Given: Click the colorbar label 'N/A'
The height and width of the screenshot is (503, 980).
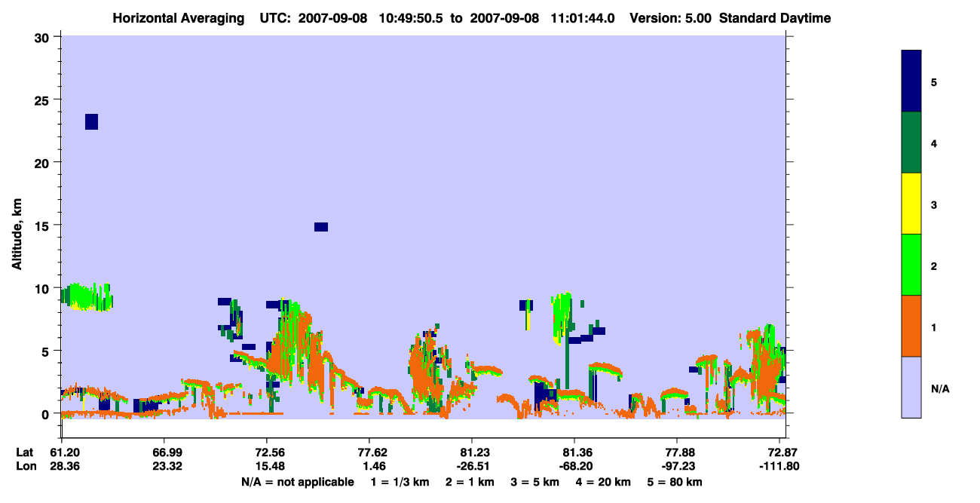Looking at the screenshot, I should (x=940, y=388).
